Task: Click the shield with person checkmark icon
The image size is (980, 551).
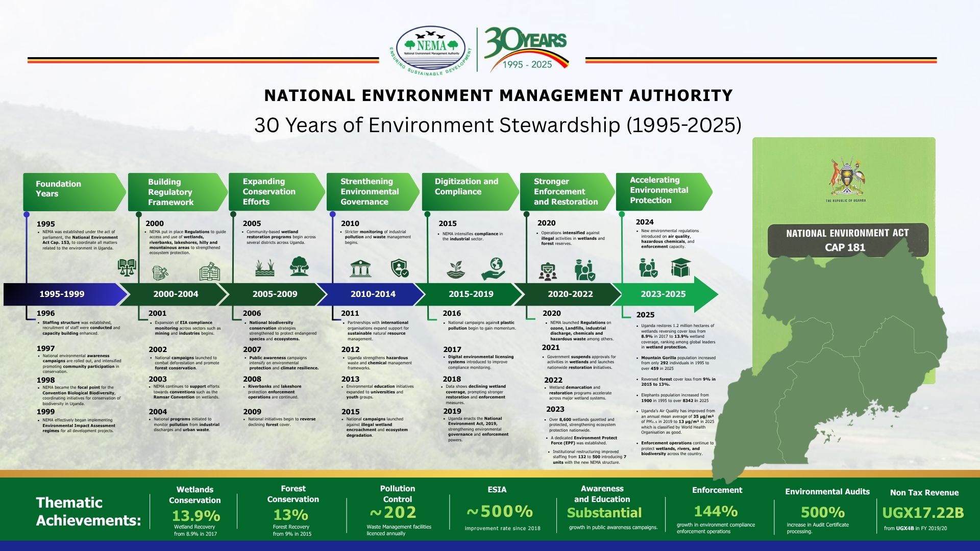Action: (399, 268)
